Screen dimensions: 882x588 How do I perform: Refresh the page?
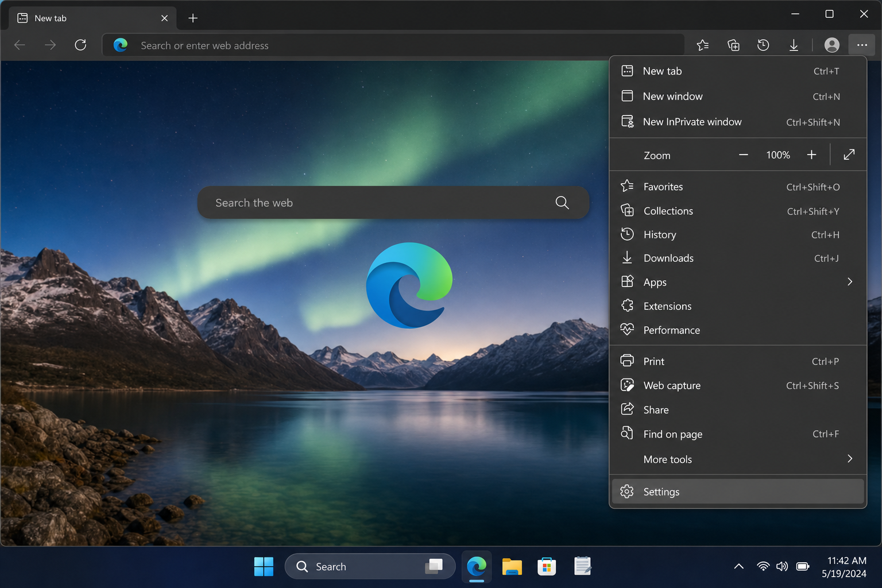click(x=80, y=45)
